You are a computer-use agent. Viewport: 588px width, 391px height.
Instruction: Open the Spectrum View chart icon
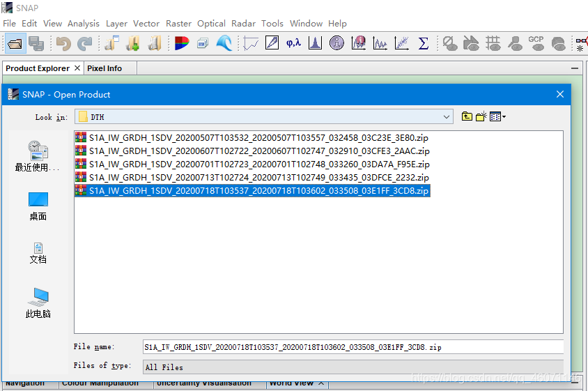pyautogui.click(x=380, y=43)
